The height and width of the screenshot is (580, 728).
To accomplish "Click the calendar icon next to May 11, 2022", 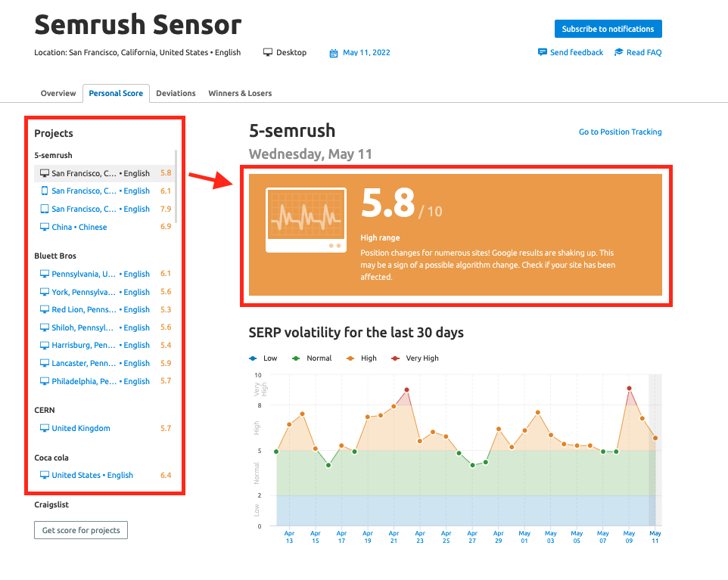I will pos(334,53).
